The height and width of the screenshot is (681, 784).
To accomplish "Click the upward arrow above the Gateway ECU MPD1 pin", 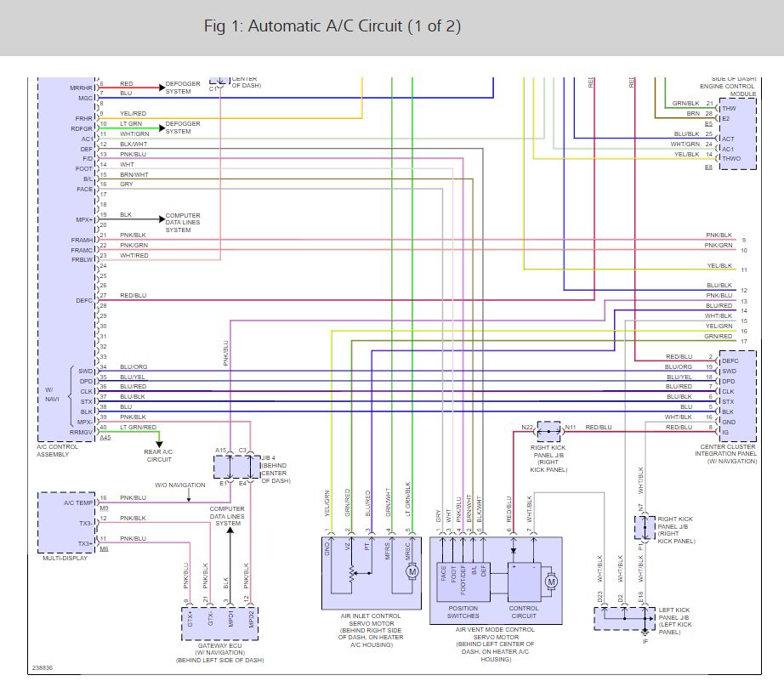I will [x=230, y=531].
